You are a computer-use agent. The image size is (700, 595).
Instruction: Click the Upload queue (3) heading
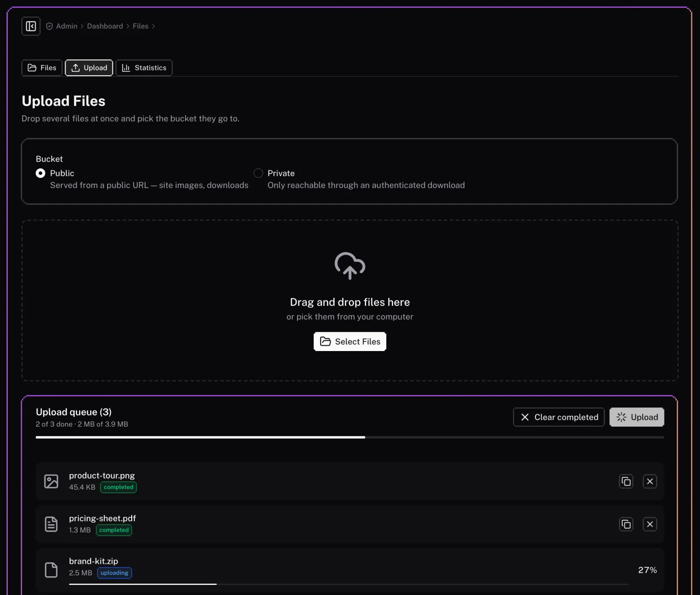pyautogui.click(x=73, y=412)
